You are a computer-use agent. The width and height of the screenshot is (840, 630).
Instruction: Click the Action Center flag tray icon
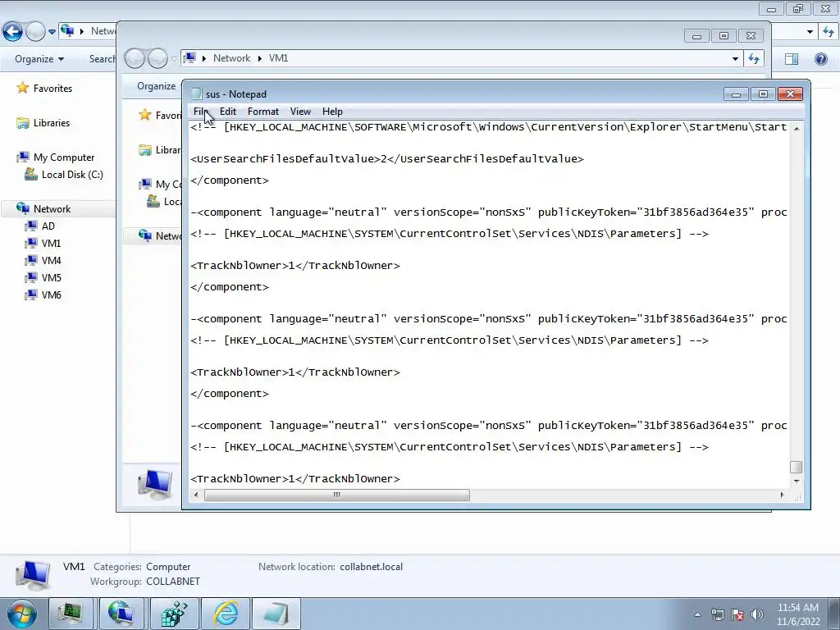coord(737,614)
